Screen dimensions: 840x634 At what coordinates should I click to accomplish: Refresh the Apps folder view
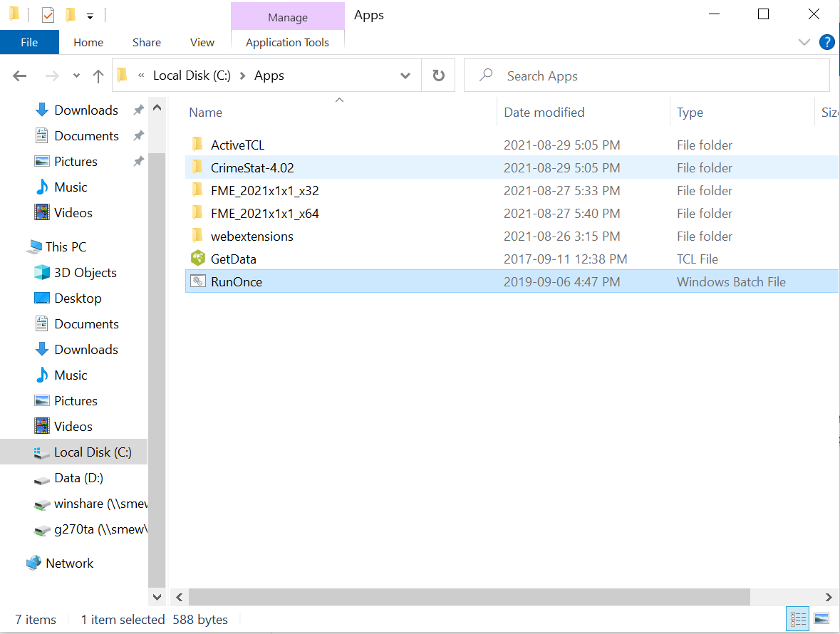438,76
